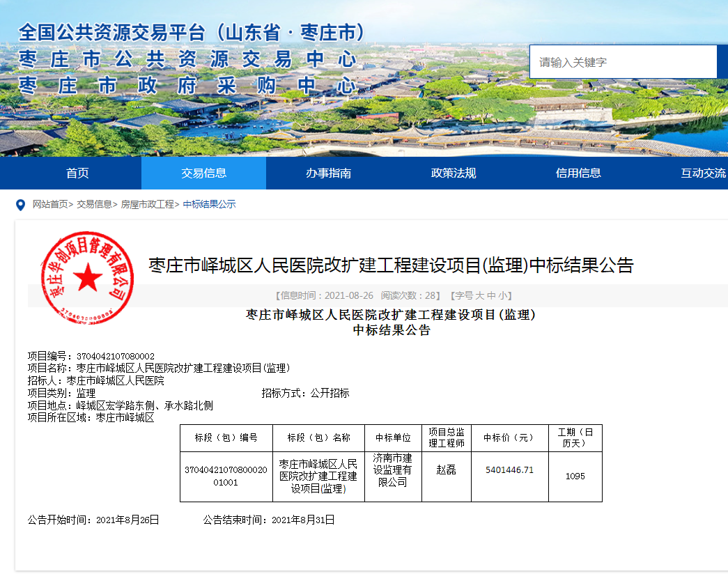Click the location pin icon beside breadcrumb
Viewport: 728px width, 574px height.
[20, 205]
